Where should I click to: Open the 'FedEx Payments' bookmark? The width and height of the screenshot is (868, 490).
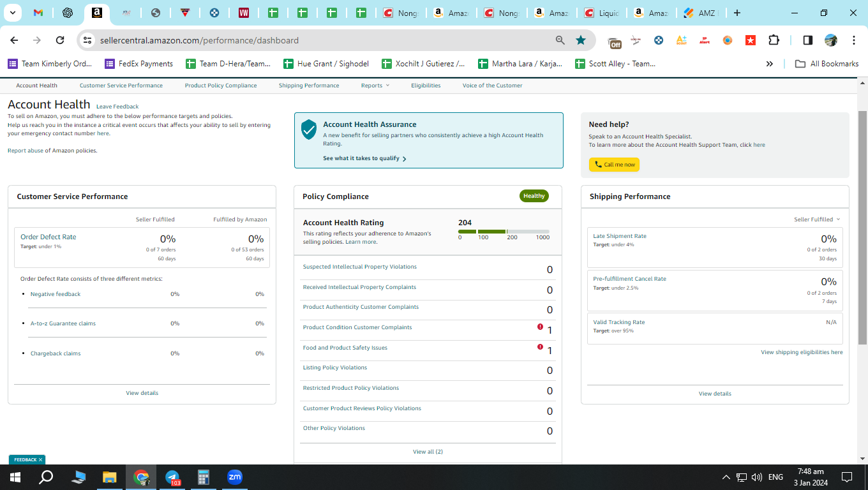tap(138, 64)
